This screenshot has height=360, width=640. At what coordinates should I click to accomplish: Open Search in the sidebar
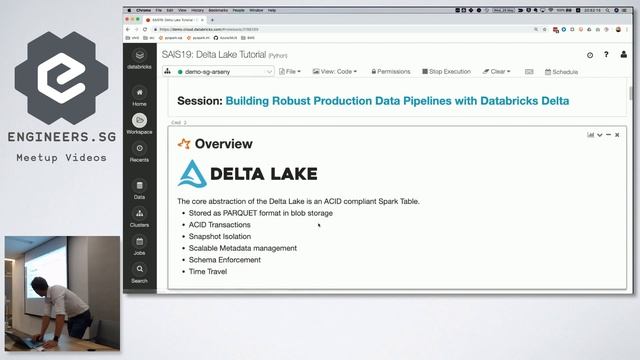point(139,273)
